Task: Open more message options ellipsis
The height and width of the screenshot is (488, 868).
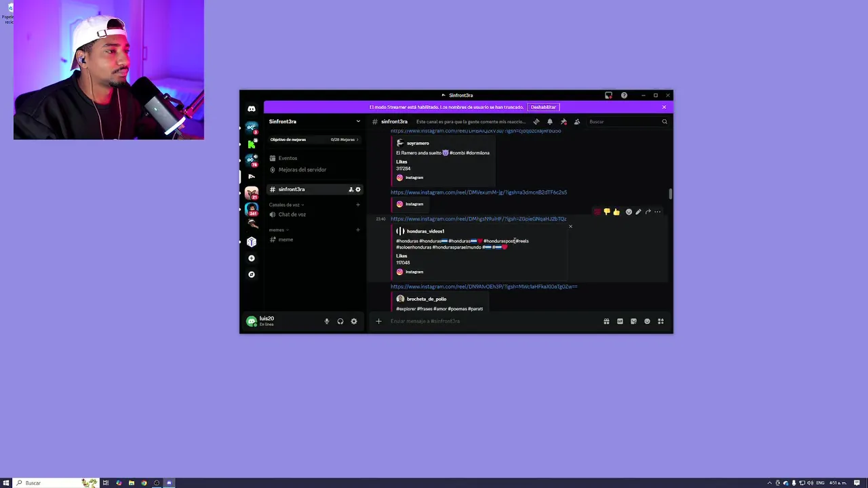Action: click(x=657, y=212)
